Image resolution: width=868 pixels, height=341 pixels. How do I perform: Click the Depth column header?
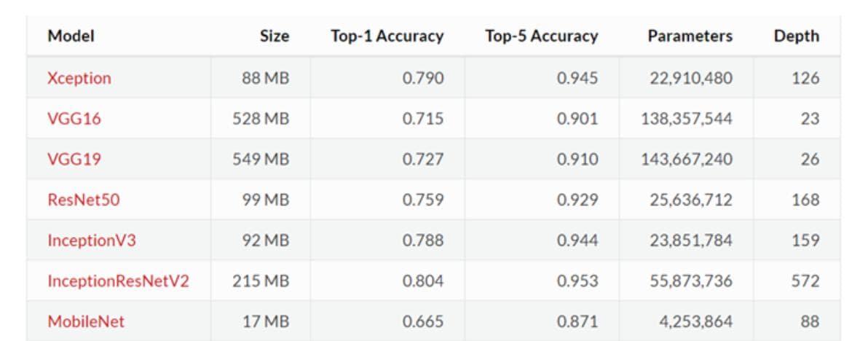797,36
